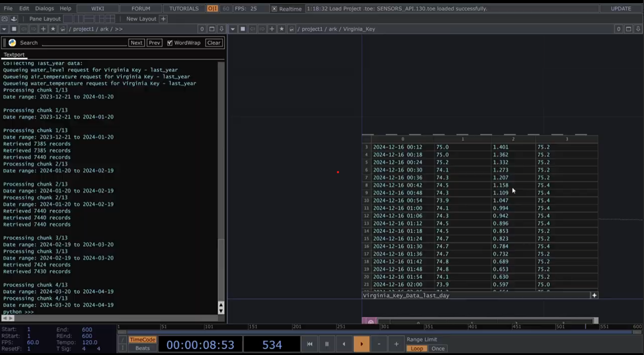Screen dimensions: 644x355
Task: Set Range Limit to Loop
Action: click(x=417, y=349)
